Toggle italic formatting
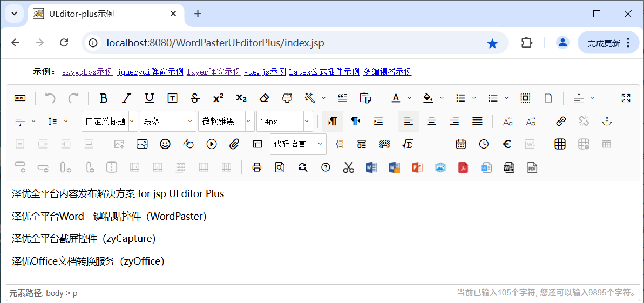Image resolution: width=644 pixels, height=303 pixels. [x=126, y=98]
